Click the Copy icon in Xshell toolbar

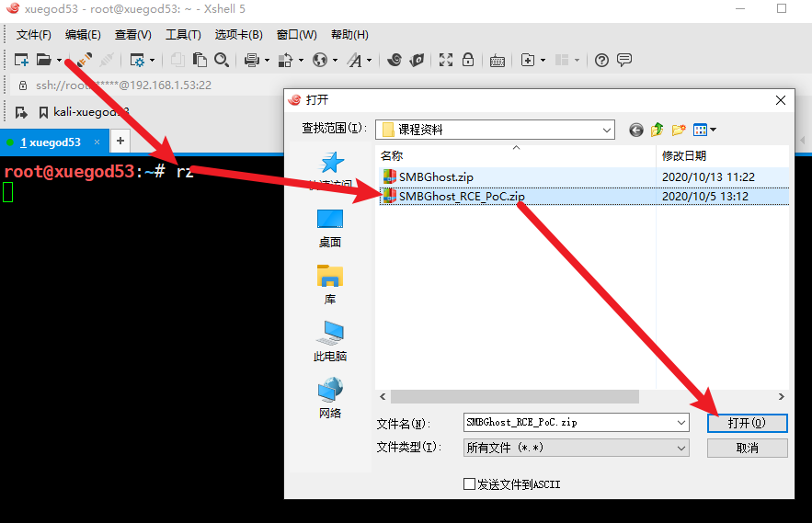coord(177,60)
